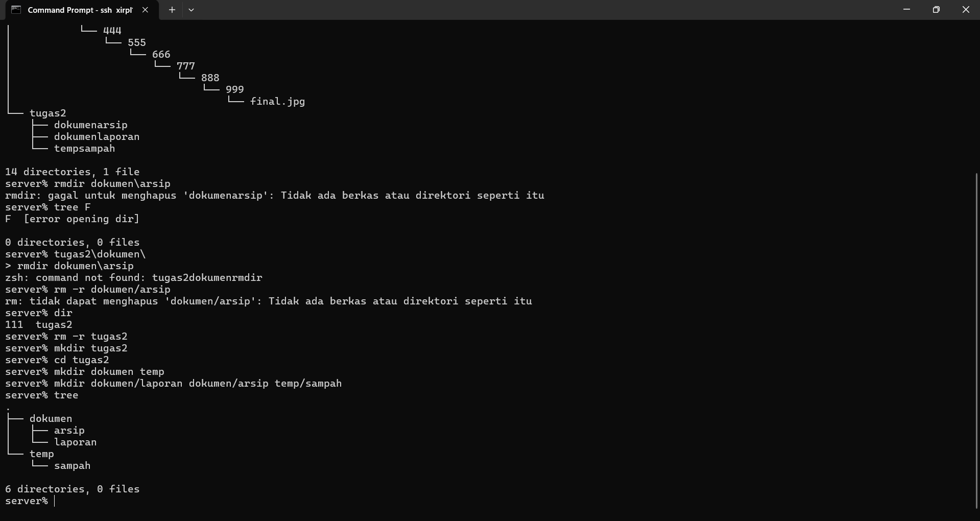Open a new terminal tab with plus
The image size is (980, 521).
click(172, 10)
